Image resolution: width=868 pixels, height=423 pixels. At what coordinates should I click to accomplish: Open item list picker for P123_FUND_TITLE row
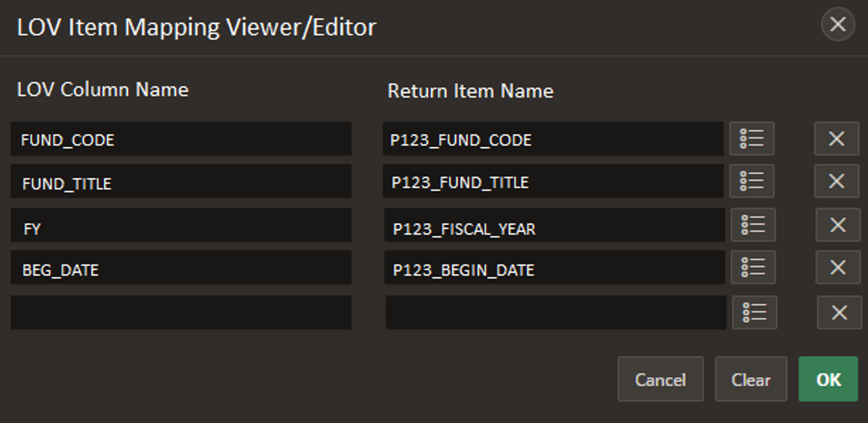click(752, 180)
